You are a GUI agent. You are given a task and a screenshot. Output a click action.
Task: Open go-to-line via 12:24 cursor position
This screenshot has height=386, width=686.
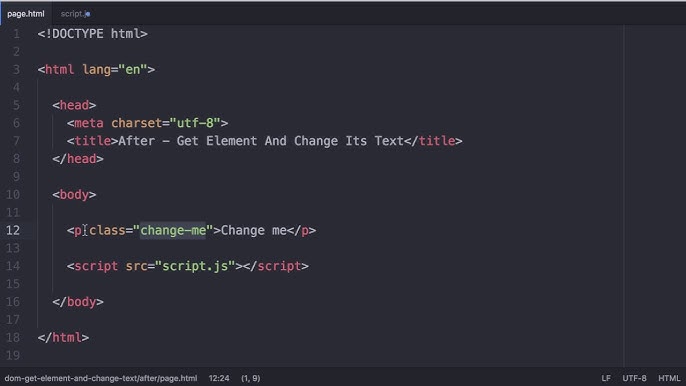tap(219, 378)
